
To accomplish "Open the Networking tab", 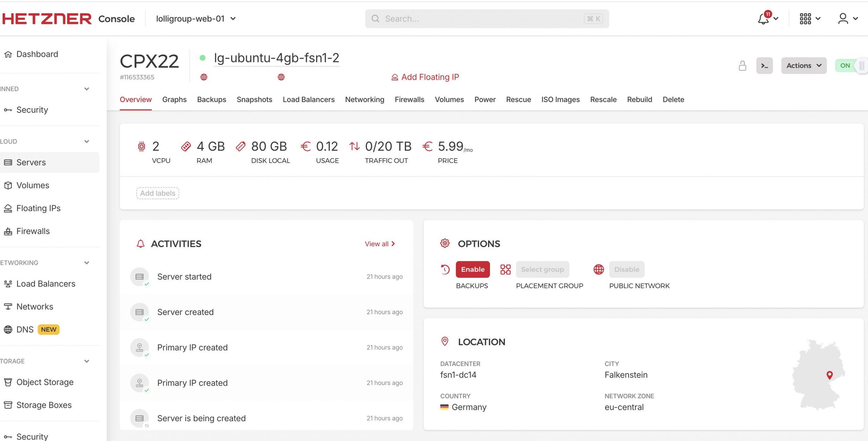I will [x=364, y=100].
